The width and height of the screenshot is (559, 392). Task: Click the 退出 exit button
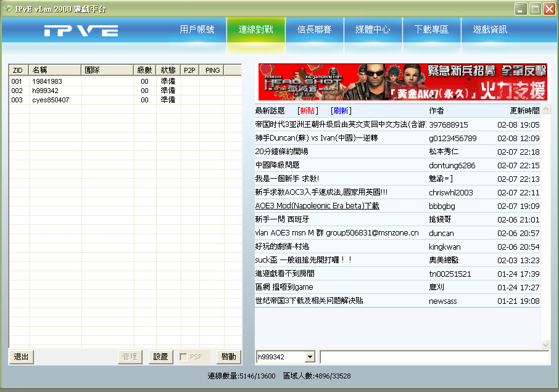[x=22, y=357]
